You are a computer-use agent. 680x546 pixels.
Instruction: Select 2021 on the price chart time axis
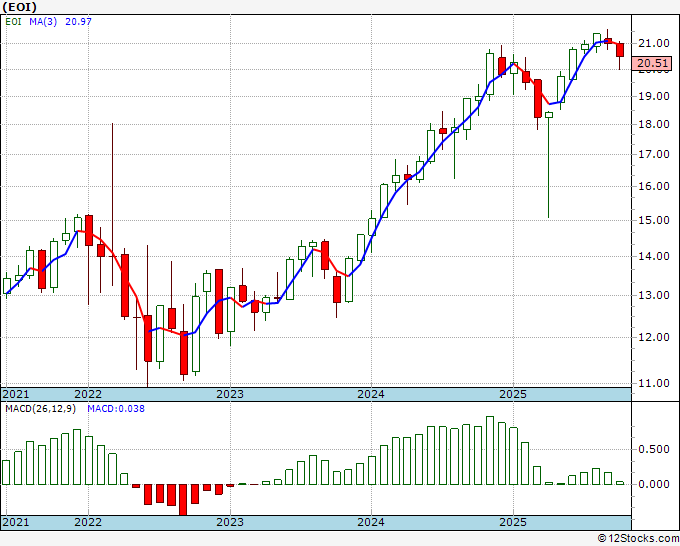click(16, 394)
